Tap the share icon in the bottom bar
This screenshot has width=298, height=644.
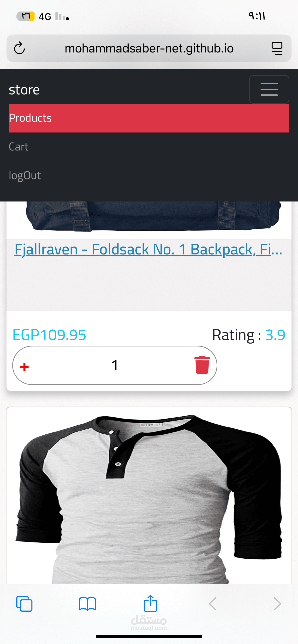click(x=150, y=603)
